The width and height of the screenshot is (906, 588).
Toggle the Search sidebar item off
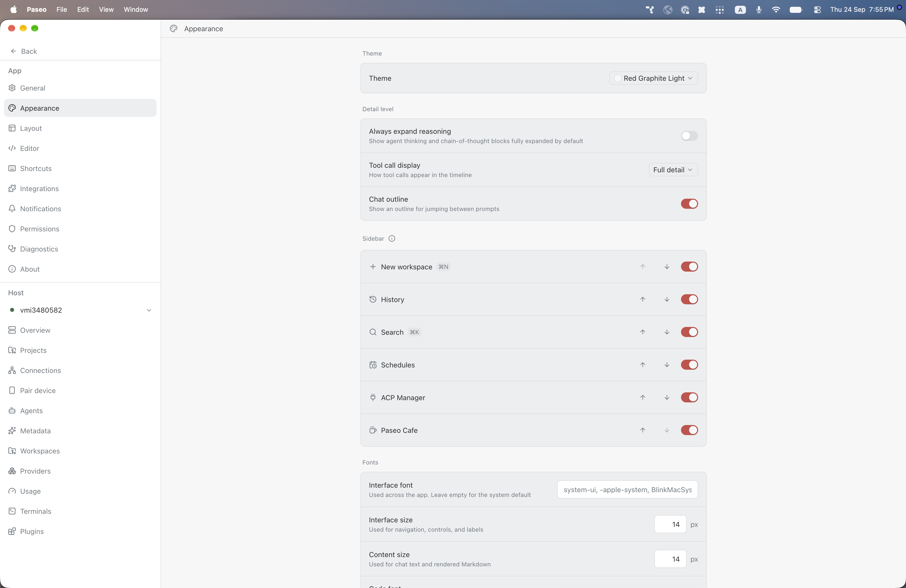coord(689,332)
